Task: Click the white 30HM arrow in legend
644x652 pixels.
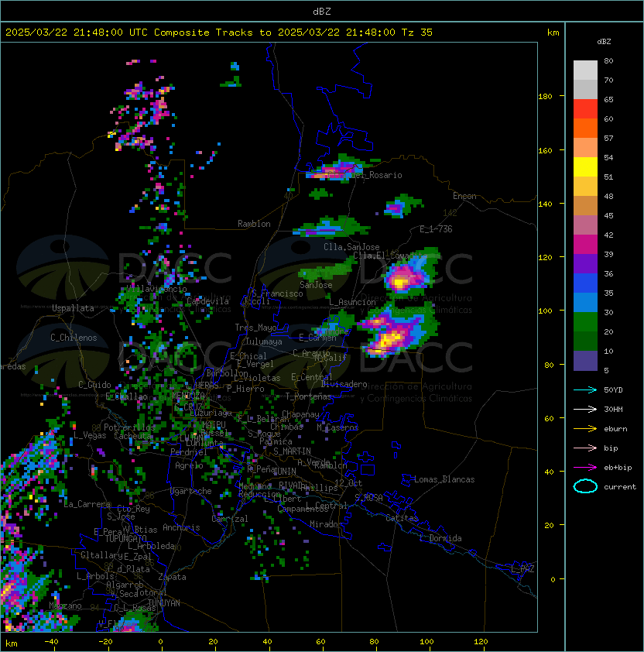Action: click(585, 409)
